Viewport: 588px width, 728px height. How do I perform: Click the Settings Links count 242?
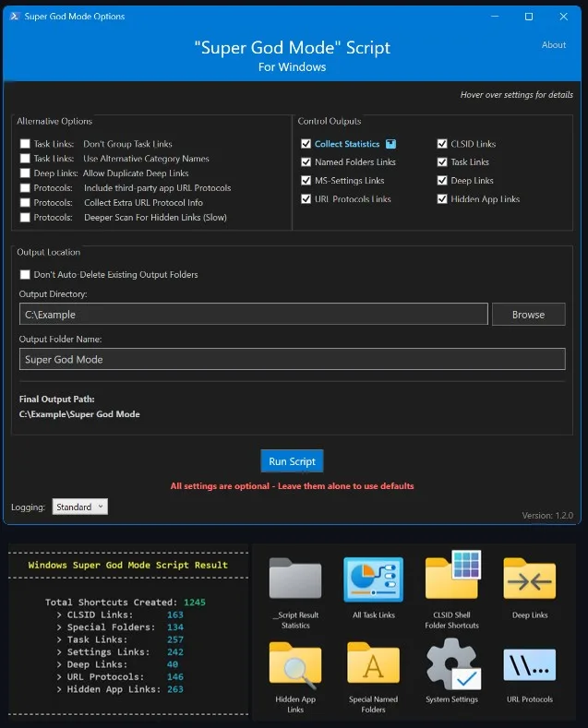pyautogui.click(x=175, y=652)
